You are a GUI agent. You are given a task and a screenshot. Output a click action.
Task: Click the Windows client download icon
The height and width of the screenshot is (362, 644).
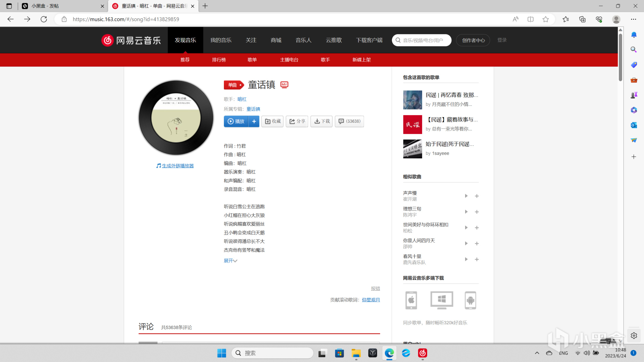coord(442,300)
